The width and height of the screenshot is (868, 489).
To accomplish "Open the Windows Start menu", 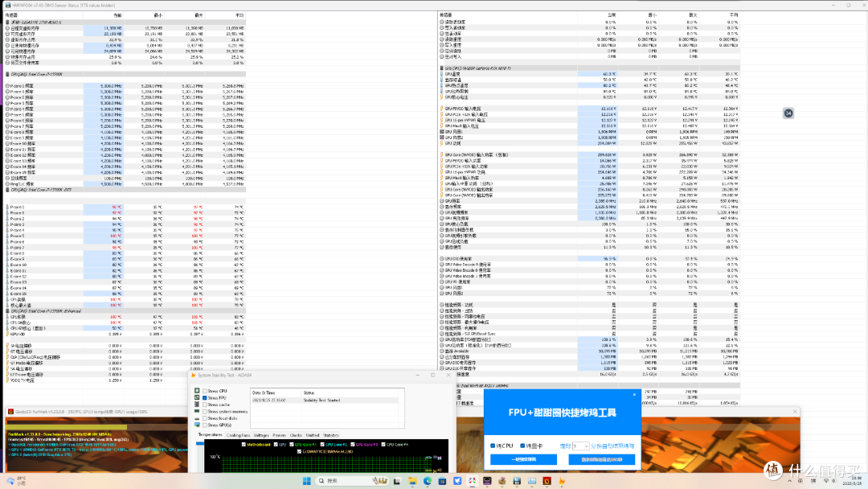I will pos(307,481).
